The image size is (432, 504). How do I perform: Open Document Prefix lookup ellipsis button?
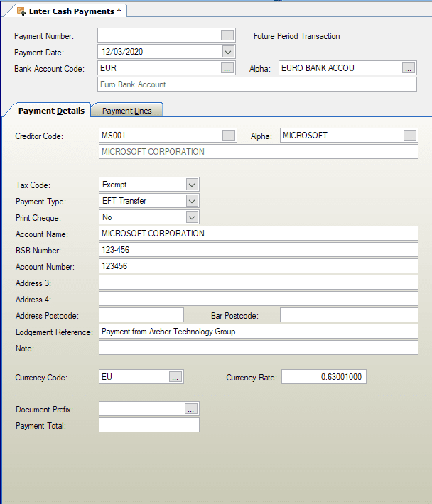coord(190,409)
